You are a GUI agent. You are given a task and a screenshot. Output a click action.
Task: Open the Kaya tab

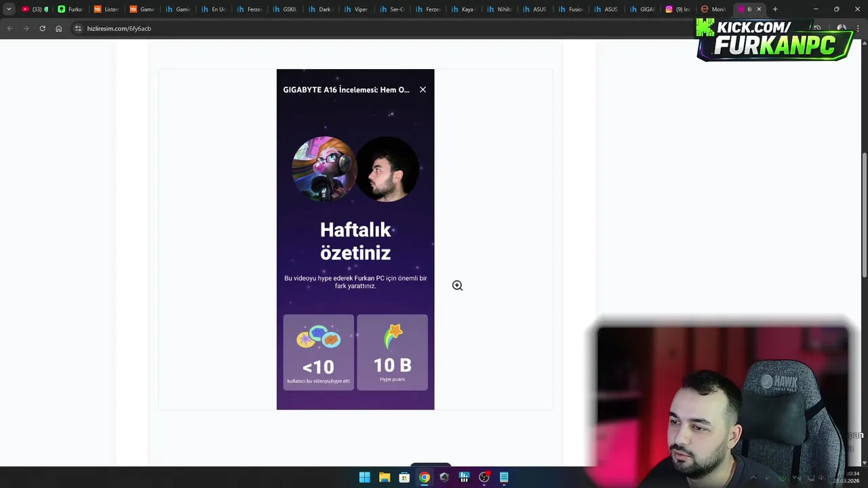(x=463, y=9)
